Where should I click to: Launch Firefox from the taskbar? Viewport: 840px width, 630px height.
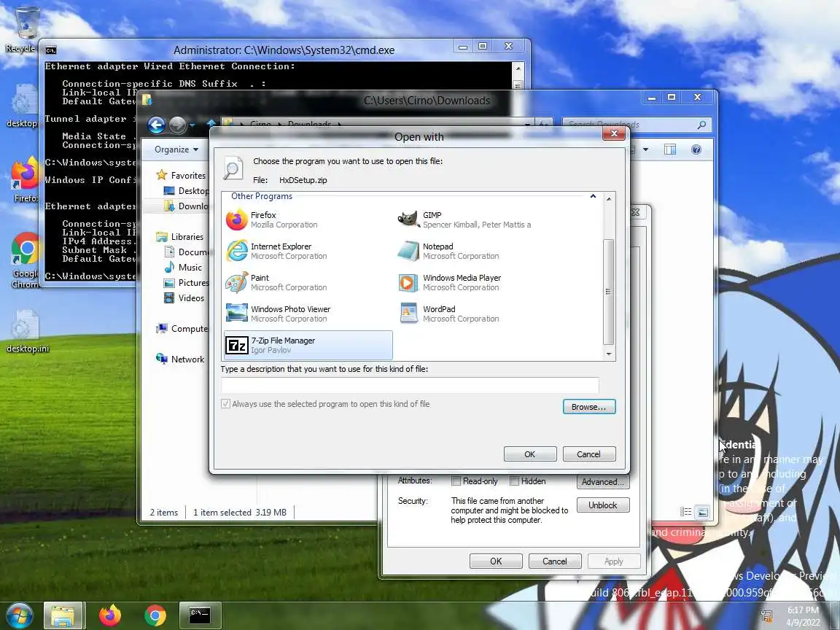click(110, 615)
